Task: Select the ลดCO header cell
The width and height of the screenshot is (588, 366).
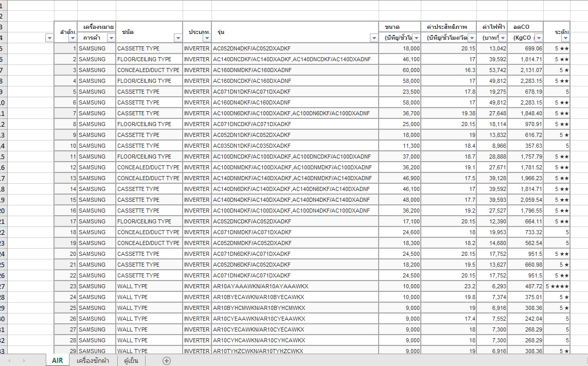Action: [525, 27]
